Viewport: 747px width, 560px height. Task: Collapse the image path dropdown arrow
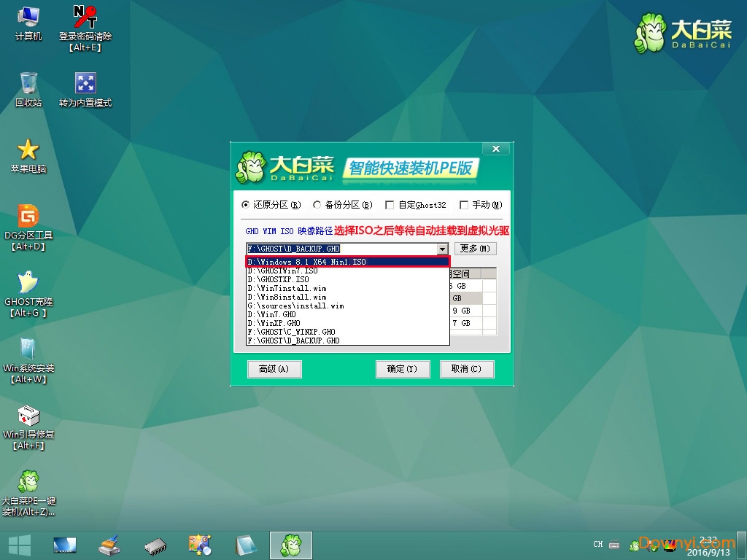pyautogui.click(x=442, y=249)
